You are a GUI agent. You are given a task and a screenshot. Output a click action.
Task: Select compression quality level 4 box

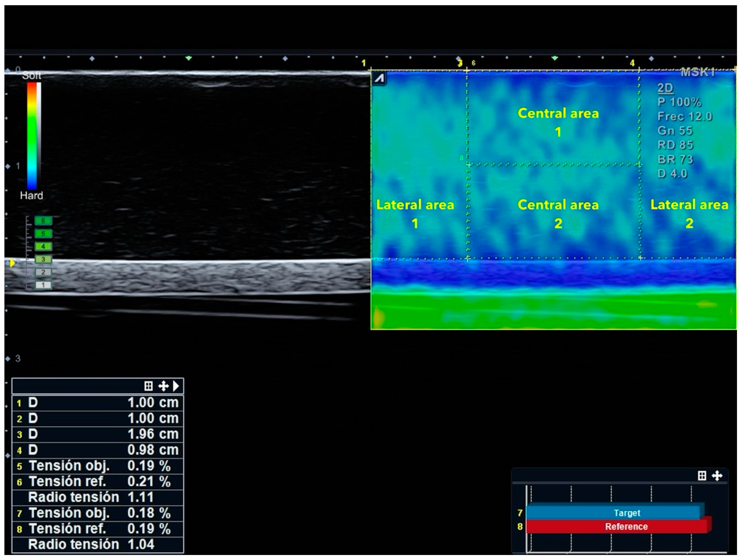(x=43, y=247)
